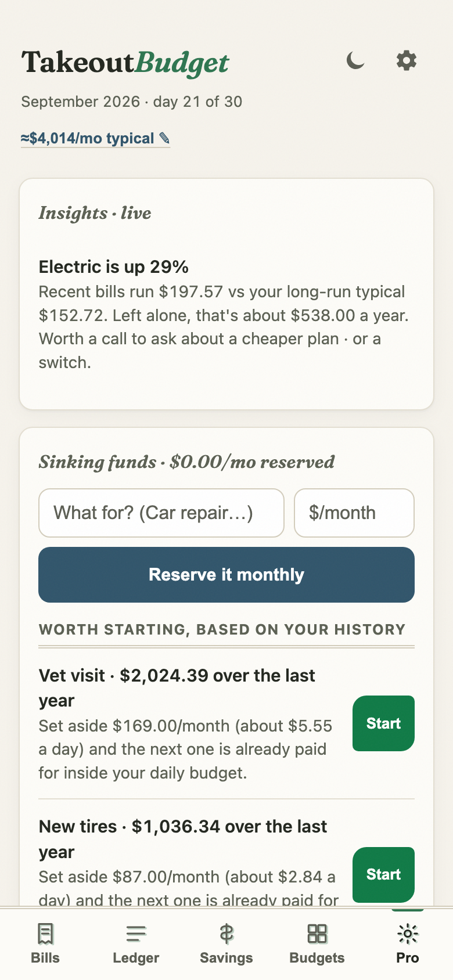453x980 pixels.
Task: Tap the Pro sun icon
Action: click(408, 934)
